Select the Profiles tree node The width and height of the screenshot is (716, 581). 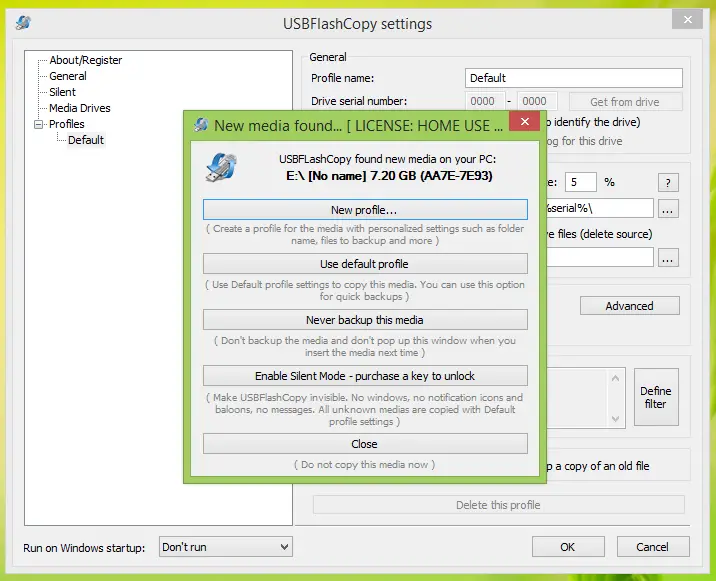click(67, 124)
